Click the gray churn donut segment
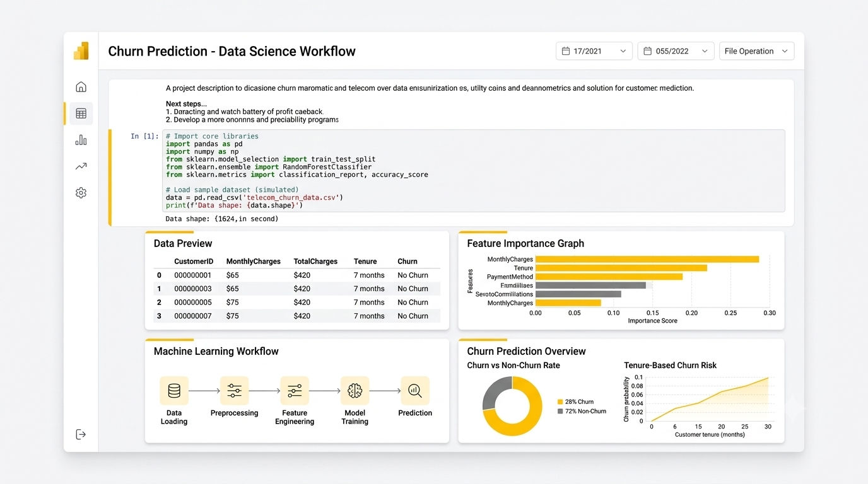868x484 pixels. click(x=494, y=390)
